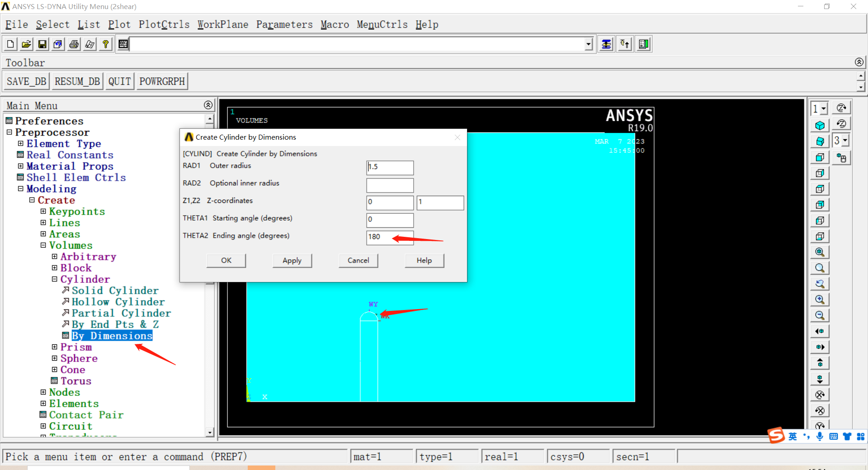Screen dimensions: 868x470
Task: Pan model left arrow icon
Action: (820, 331)
